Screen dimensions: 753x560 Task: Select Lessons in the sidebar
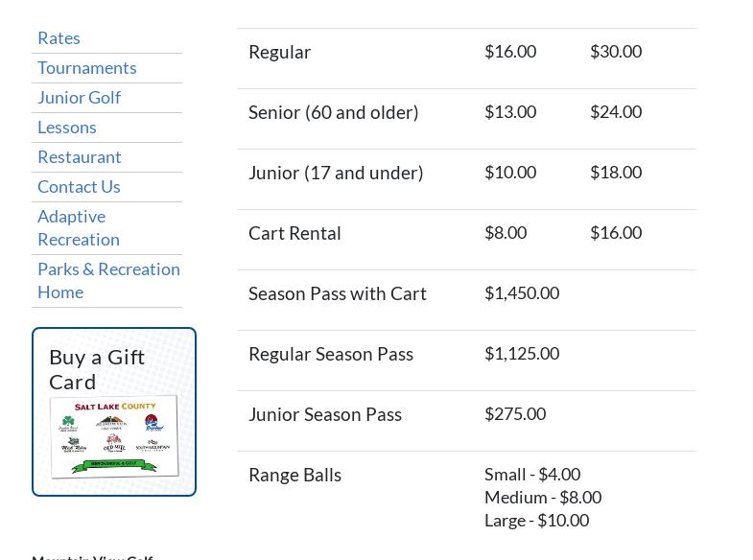point(66,127)
